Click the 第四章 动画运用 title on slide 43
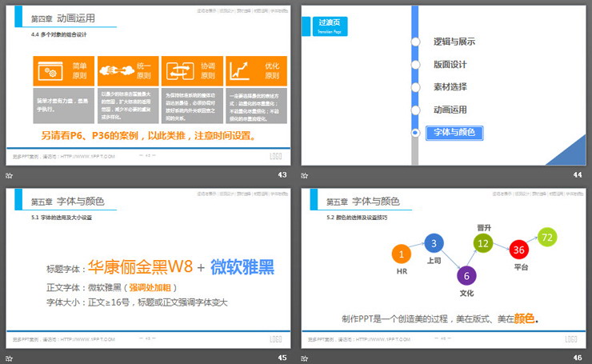The image size is (592, 364). point(63,18)
